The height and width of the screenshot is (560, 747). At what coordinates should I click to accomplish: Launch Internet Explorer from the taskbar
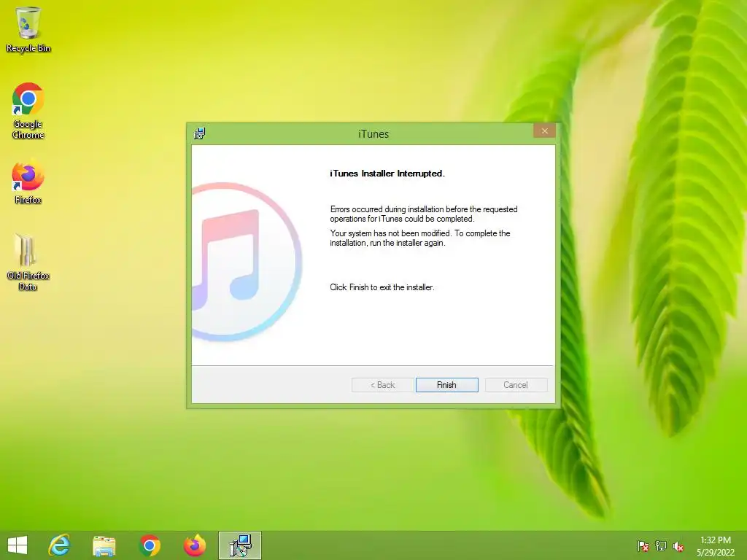(60, 545)
